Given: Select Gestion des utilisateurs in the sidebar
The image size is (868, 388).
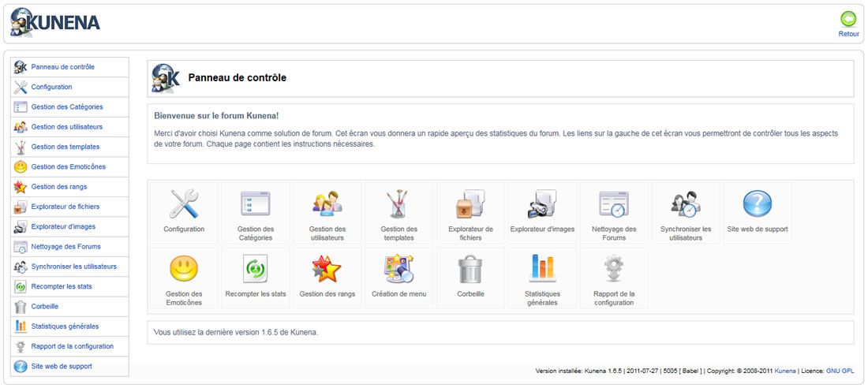Looking at the screenshot, I should point(69,127).
